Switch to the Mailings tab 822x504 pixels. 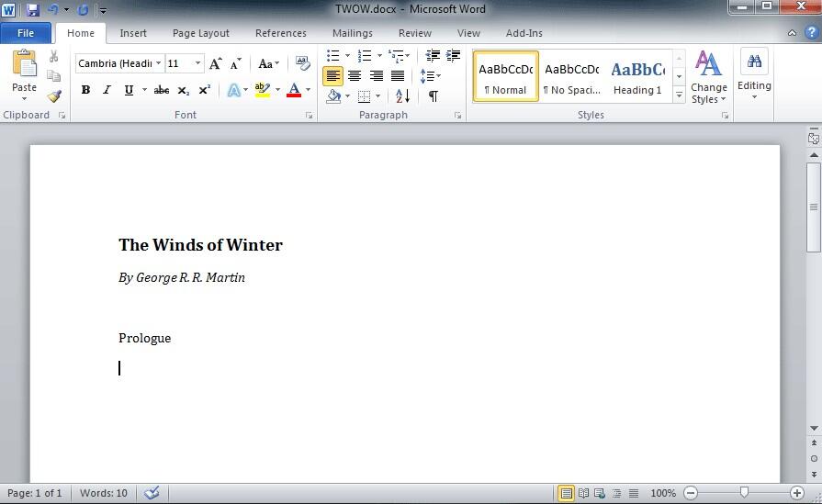tap(353, 33)
